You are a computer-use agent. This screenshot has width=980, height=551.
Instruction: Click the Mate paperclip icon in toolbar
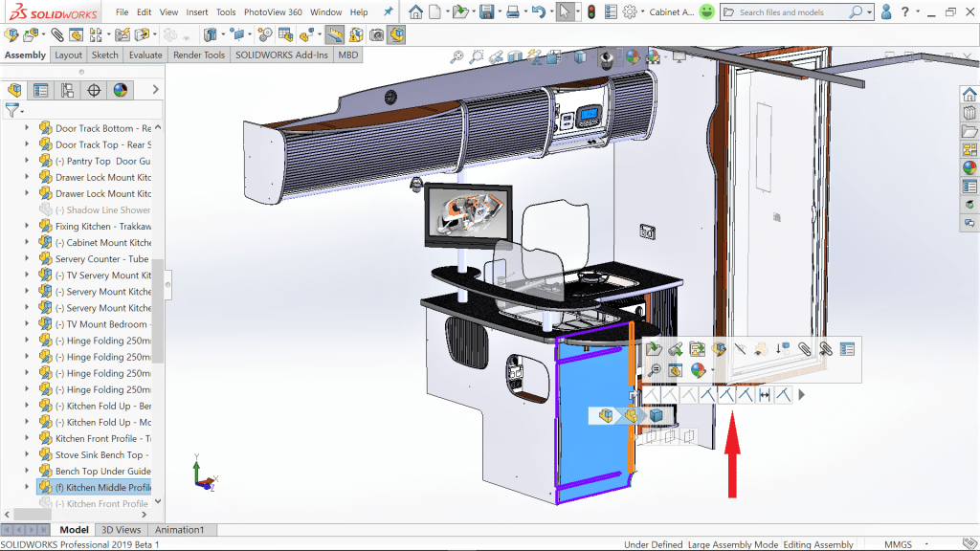coord(57,34)
